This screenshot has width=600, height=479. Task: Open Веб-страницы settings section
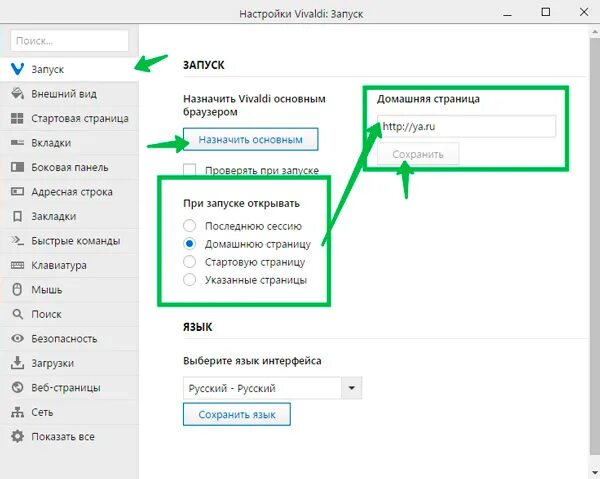69,388
